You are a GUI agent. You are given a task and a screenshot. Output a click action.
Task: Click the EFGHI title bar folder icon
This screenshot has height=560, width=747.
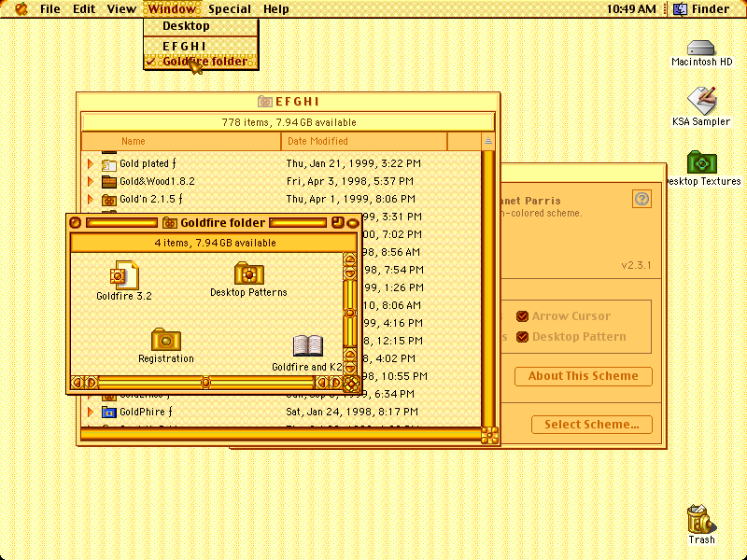point(265,102)
